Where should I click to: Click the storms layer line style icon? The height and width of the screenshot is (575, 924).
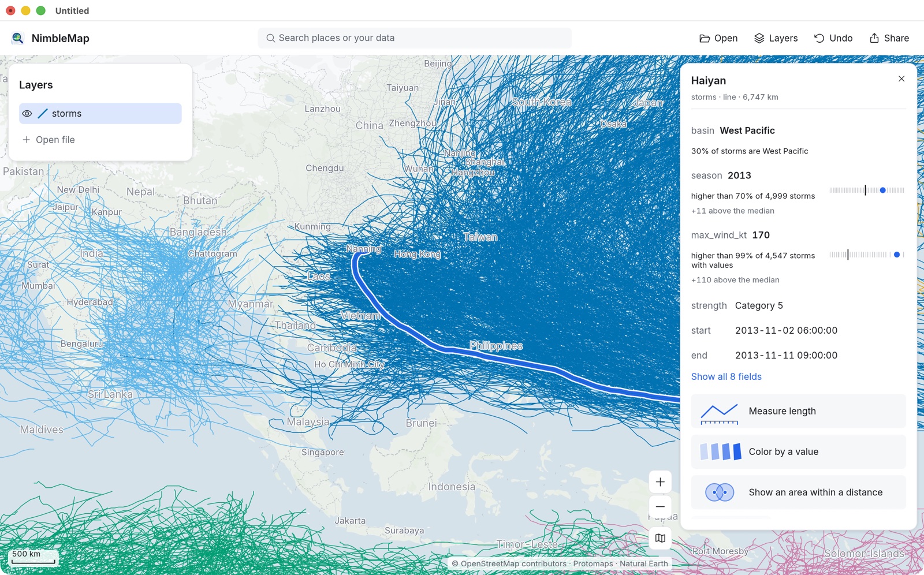coord(43,114)
